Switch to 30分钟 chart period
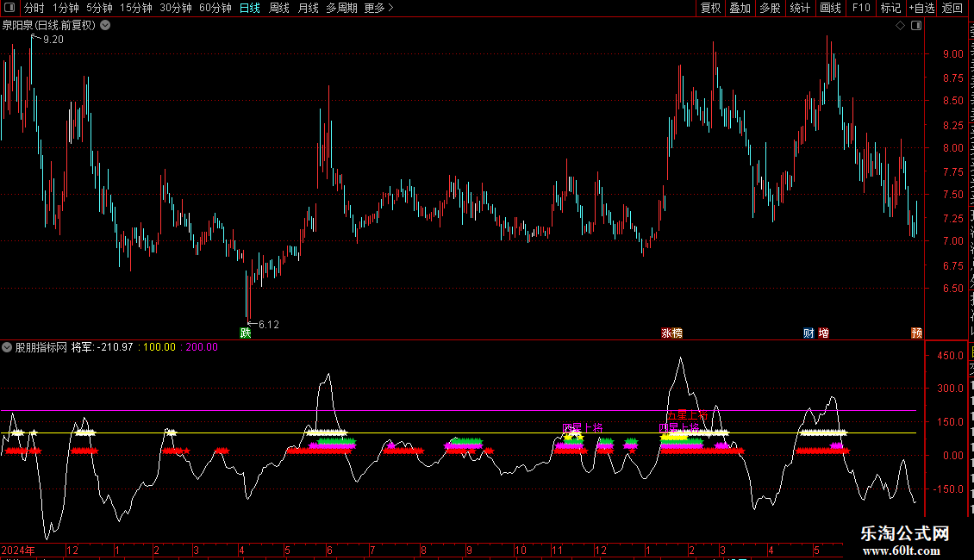 (x=175, y=8)
